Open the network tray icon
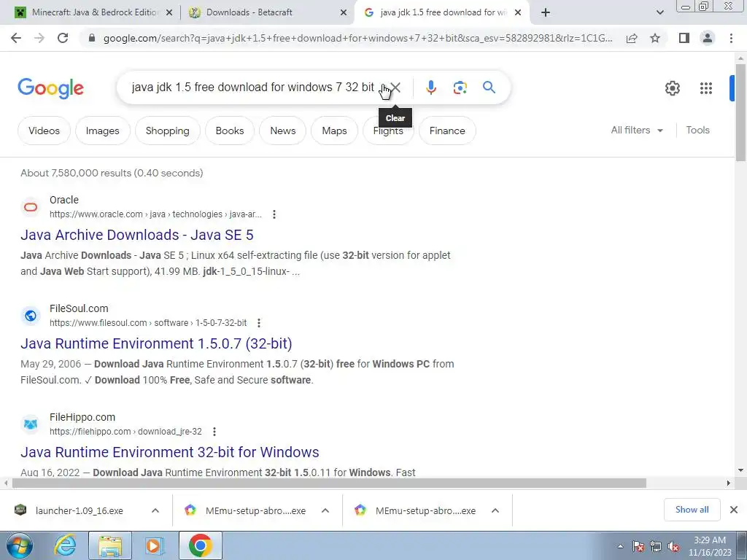 656,546
